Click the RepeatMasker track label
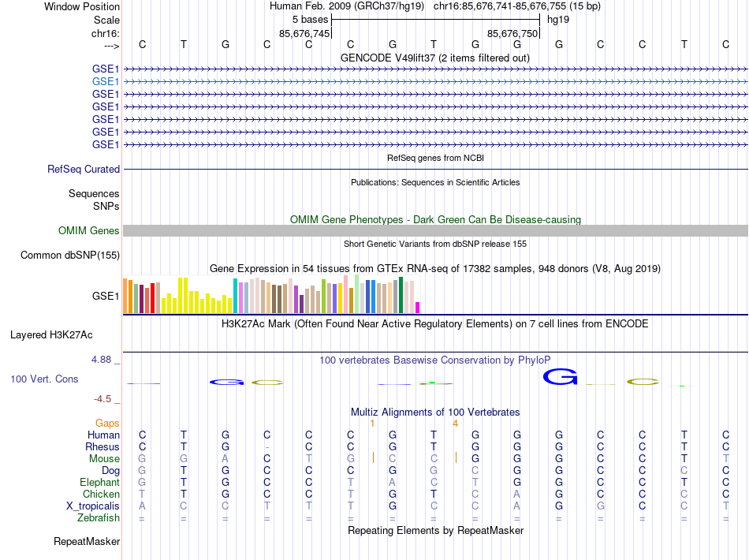This screenshot has width=749, height=560. click(x=87, y=541)
